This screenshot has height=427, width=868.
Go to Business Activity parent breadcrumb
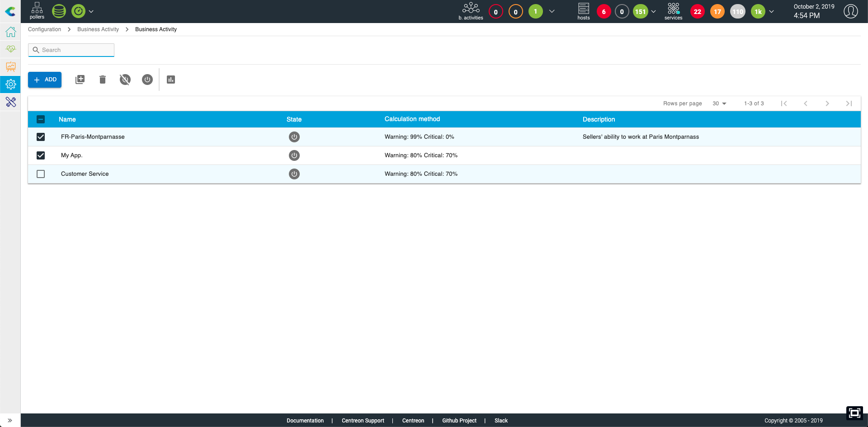tap(98, 29)
